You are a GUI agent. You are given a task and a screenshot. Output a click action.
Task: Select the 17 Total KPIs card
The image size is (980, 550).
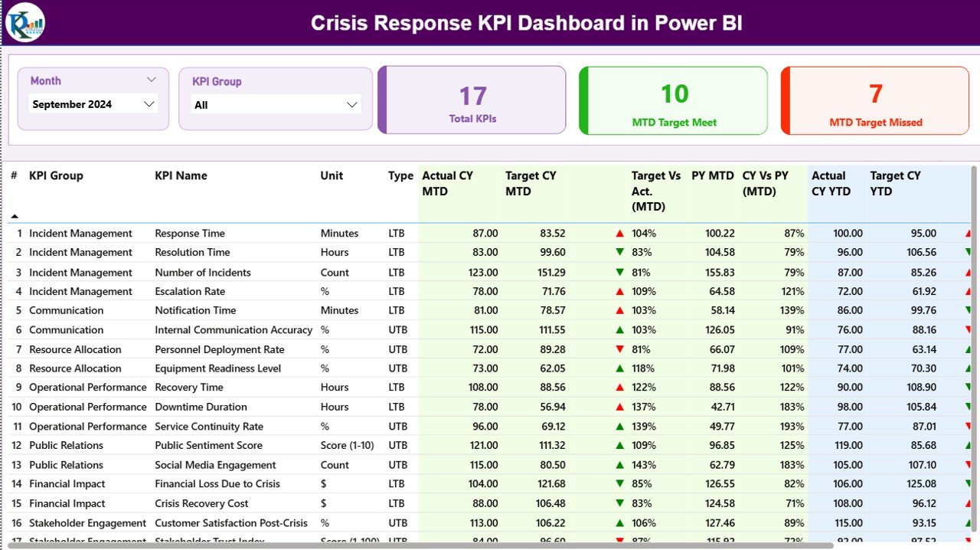(471, 100)
